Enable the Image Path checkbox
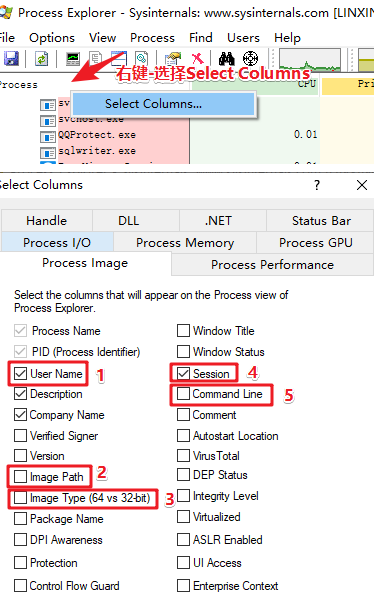 20,477
